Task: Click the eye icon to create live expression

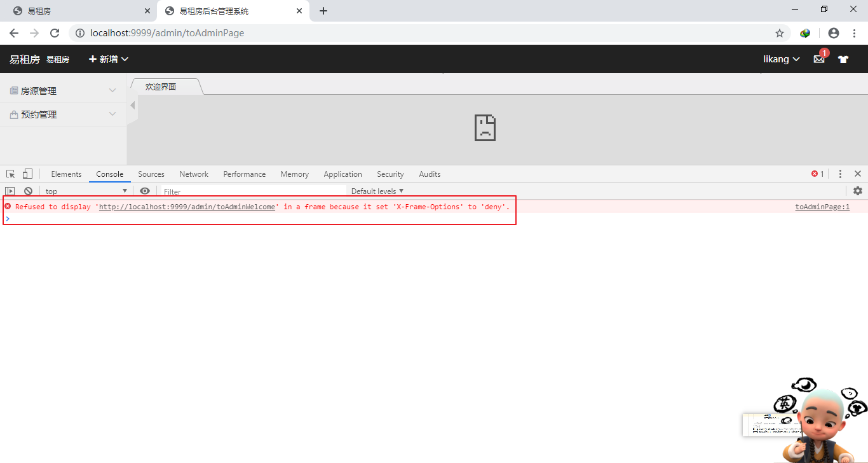Action: (x=144, y=191)
